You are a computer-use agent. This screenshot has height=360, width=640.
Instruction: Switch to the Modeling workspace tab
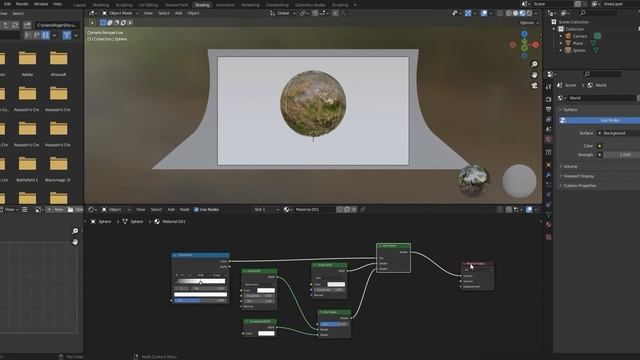pyautogui.click(x=101, y=5)
